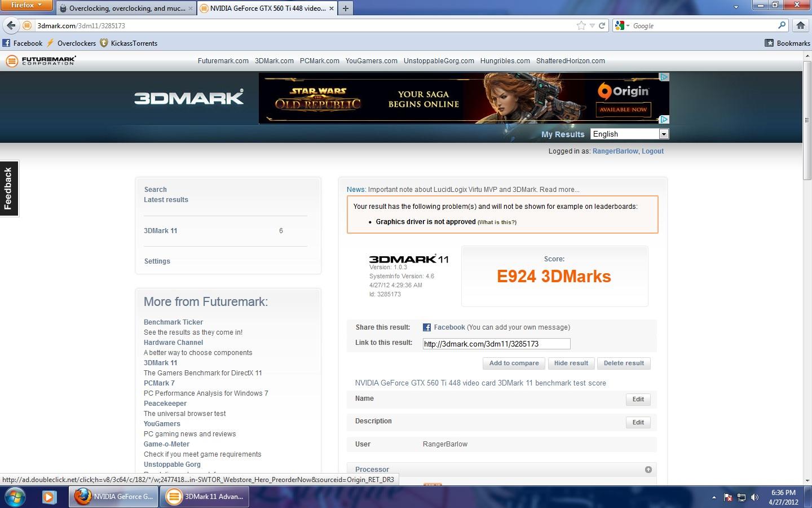The image size is (812, 508).
Task: Open Windows Start button
Action: [14, 497]
